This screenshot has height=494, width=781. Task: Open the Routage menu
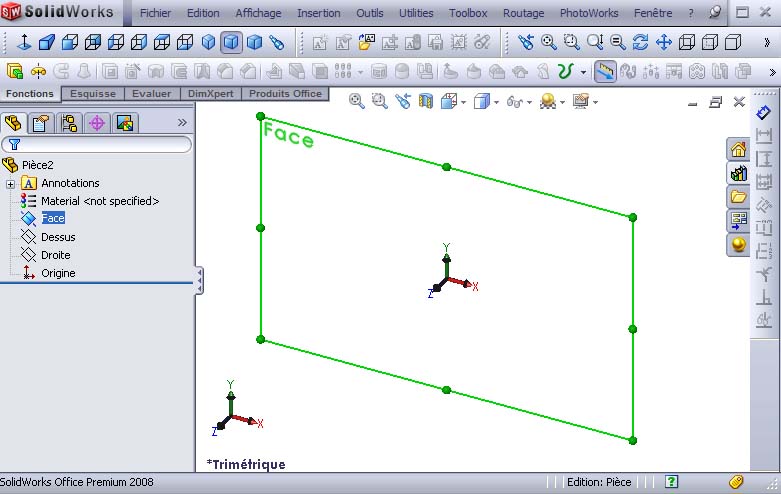tap(523, 13)
